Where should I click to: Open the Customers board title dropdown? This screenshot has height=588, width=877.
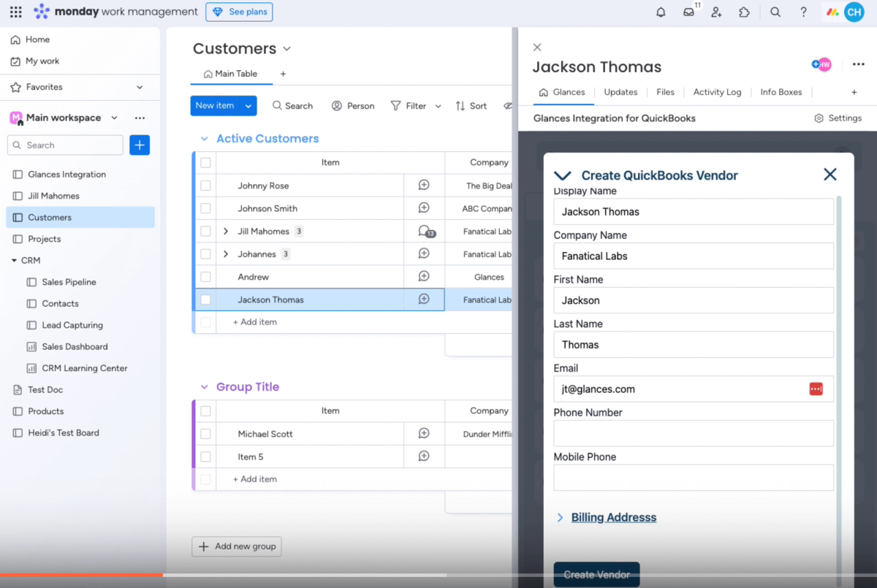[x=286, y=49]
